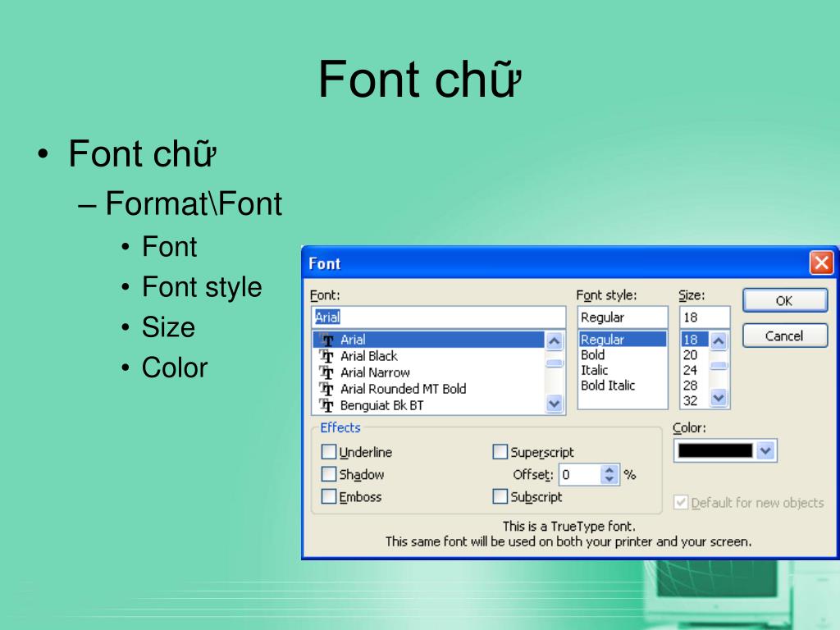The width and height of the screenshot is (840, 630).
Task: Click the TrueType icon beside Arial Narrow
Action: point(326,372)
